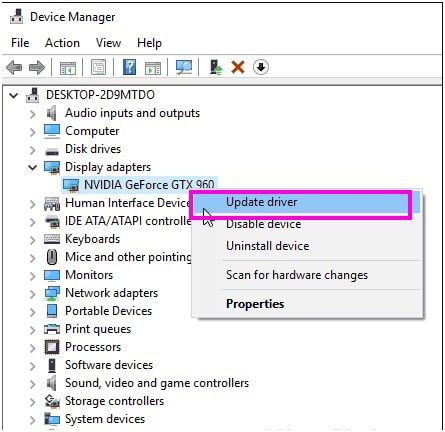The image size is (445, 432).
Task: Collapse the DESKTOP-2D9MTDO root node
Action: point(14,96)
